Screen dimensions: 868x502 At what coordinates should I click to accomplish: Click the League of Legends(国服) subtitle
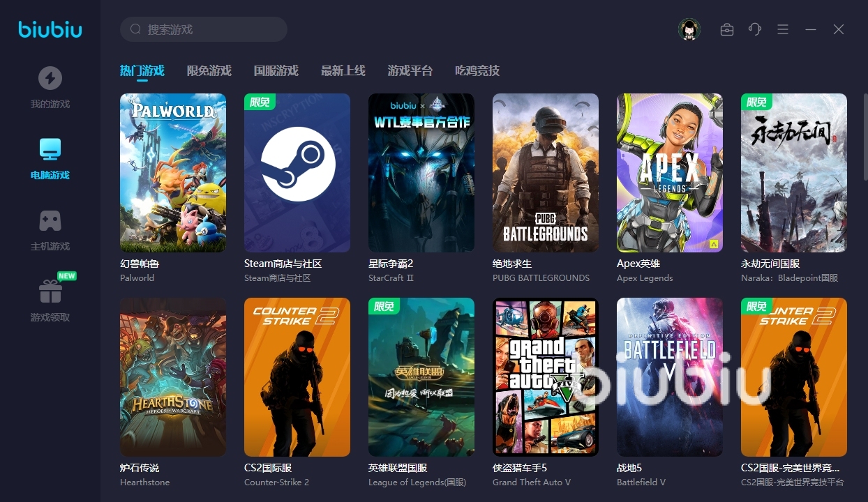coord(417,482)
